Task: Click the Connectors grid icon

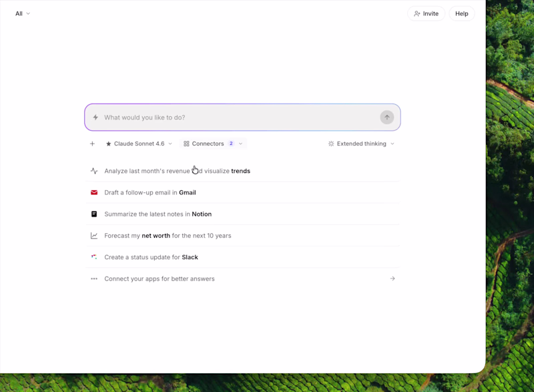Action: click(x=186, y=144)
